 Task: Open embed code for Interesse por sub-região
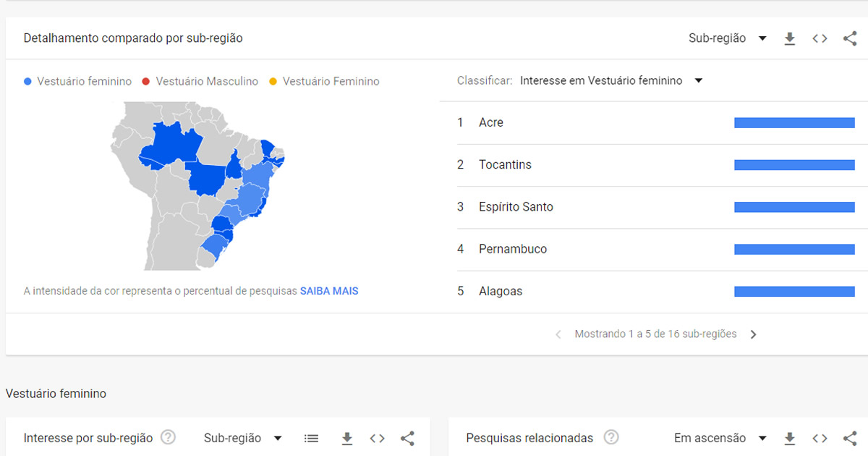click(377, 438)
